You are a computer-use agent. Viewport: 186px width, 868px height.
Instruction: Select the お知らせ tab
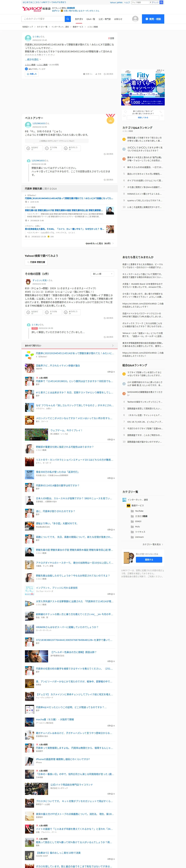pos(118,19)
